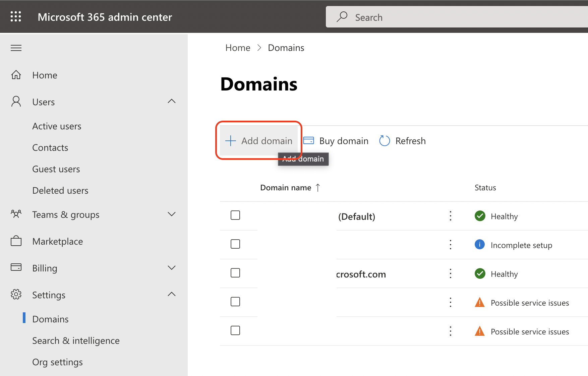Open Contacts in sidebar
Screen dimensions: 588x376
point(50,148)
